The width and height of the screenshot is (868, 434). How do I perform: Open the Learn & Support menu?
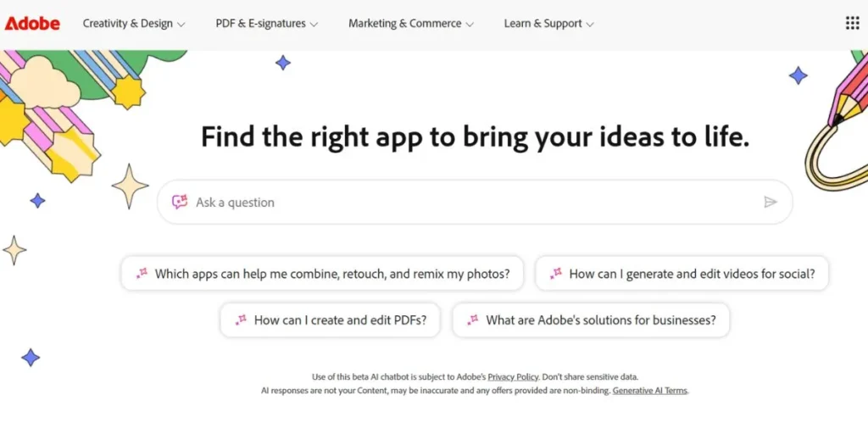548,24
